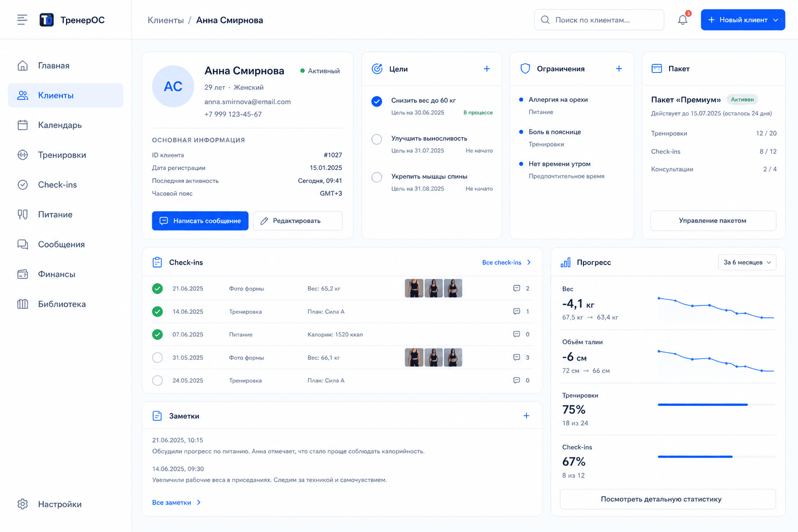798x532 pixels.
Task: Click the Пакет card icon
Action: (657, 69)
